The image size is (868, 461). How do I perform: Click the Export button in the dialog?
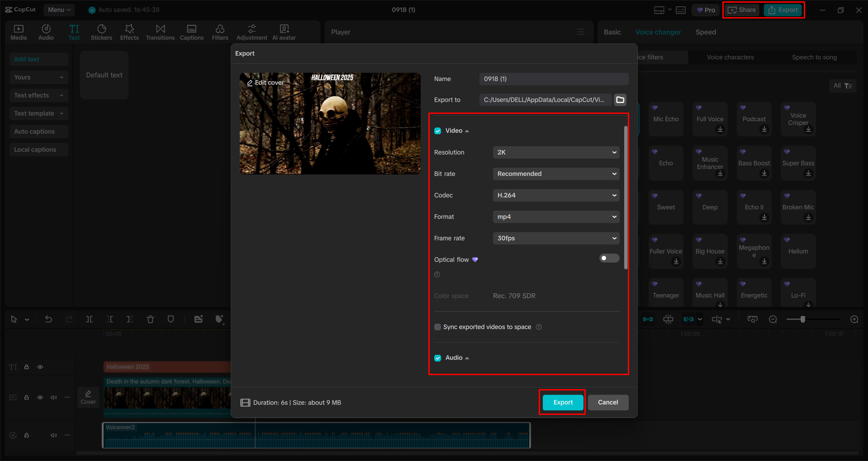tap(562, 402)
